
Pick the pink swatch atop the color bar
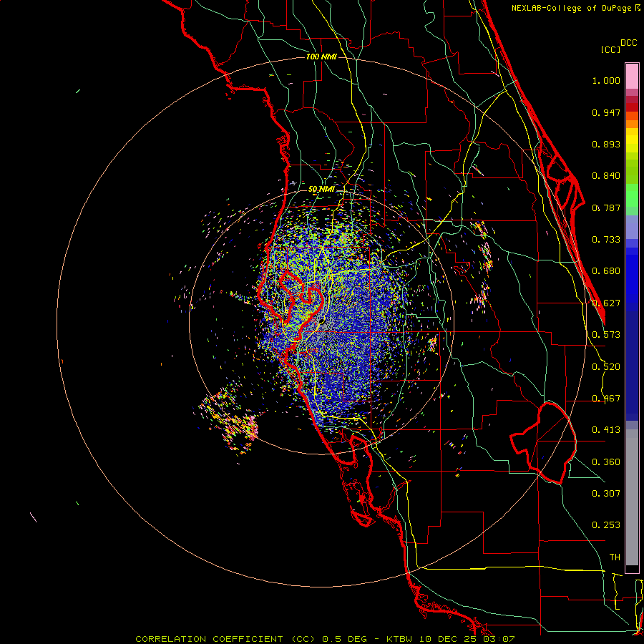pos(632,77)
